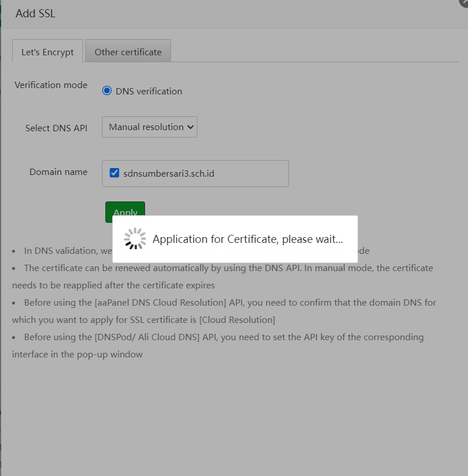468x476 pixels.
Task: Close the Add SSL dialog
Action: pos(465,2)
